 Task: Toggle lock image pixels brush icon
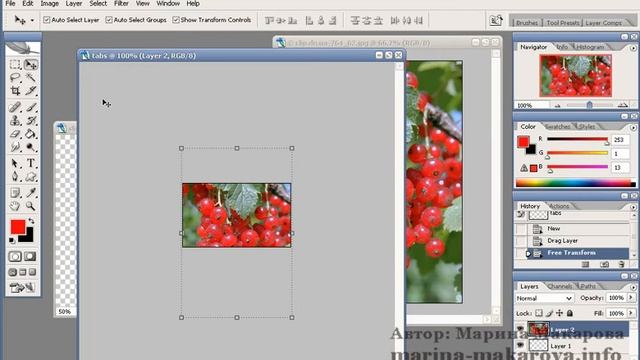tap(549, 313)
